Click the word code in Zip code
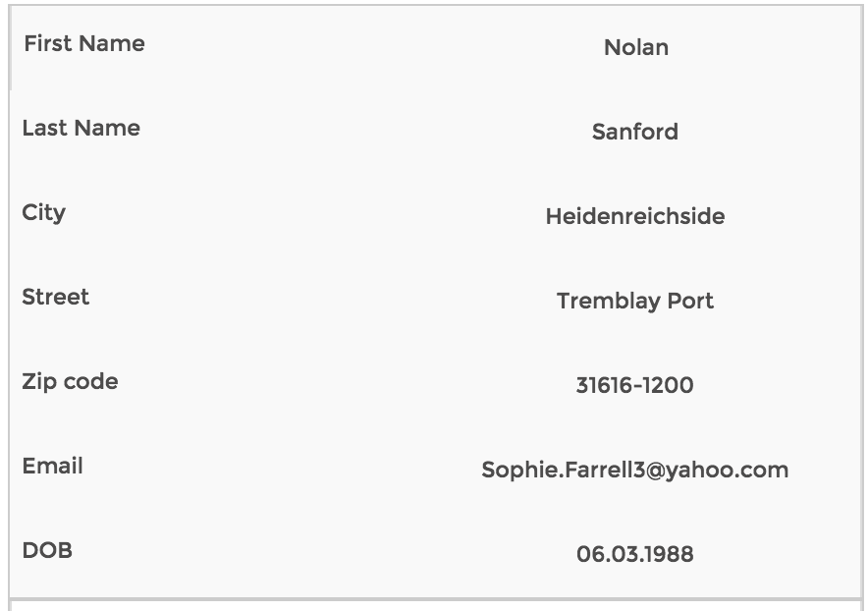The width and height of the screenshot is (868, 611). [90, 382]
